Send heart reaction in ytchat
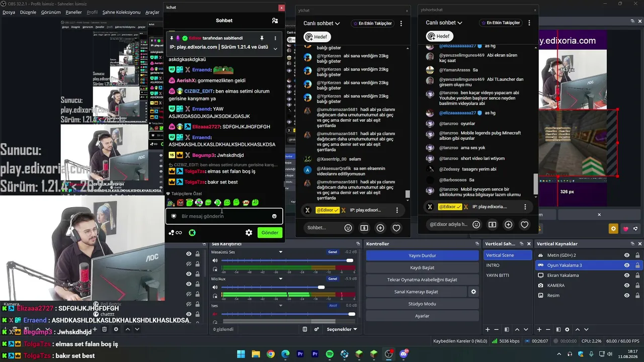The height and width of the screenshot is (362, 644). pyautogui.click(x=396, y=228)
